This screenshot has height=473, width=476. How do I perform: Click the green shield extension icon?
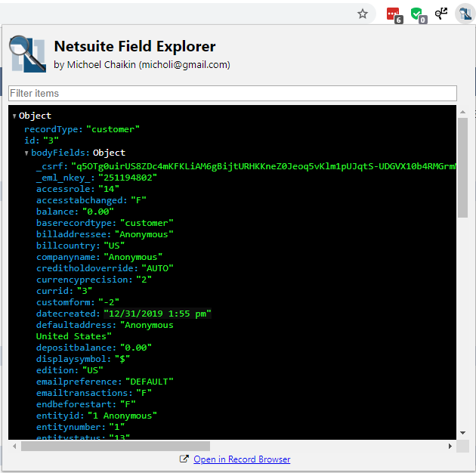pos(416,14)
